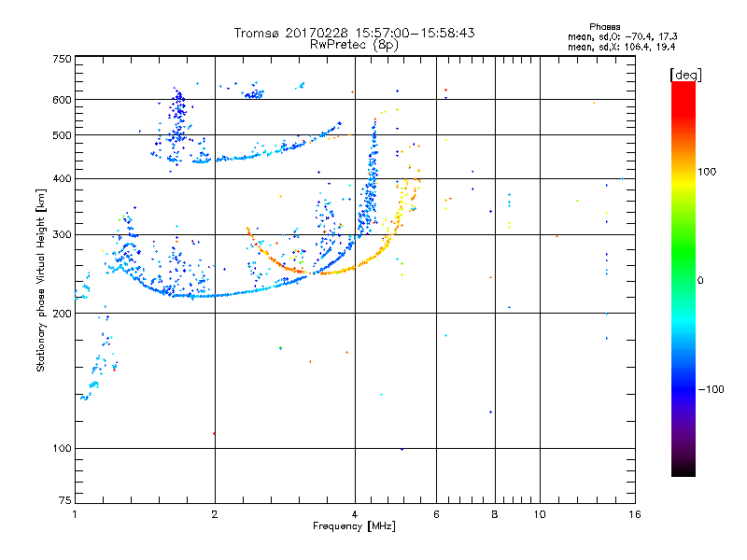Click the colorbar tick label '-100'
The image size is (747, 560).
click(x=711, y=389)
